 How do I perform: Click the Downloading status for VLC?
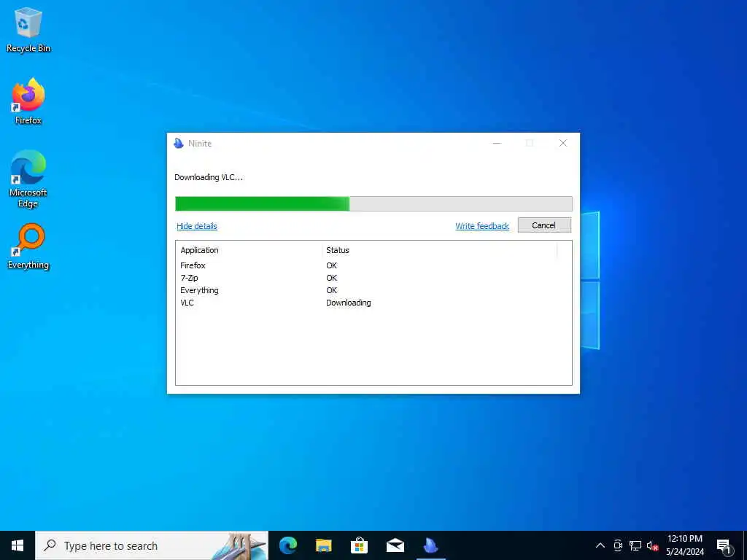click(x=348, y=303)
